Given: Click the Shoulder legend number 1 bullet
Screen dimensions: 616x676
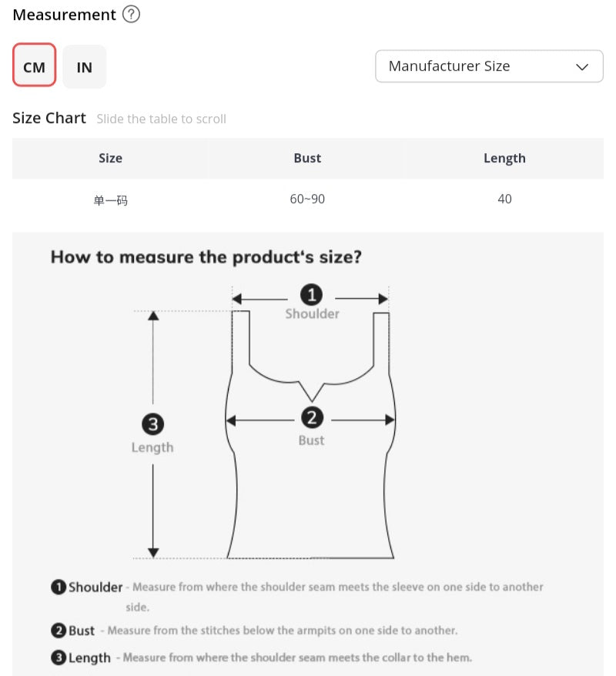Looking at the screenshot, I should coord(59,587).
